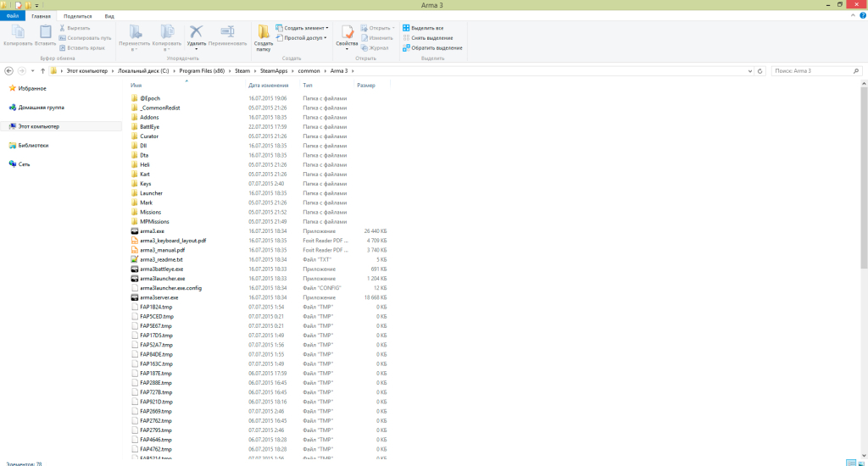Click Обратить выделение in ribbon

click(x=432, y=47)
